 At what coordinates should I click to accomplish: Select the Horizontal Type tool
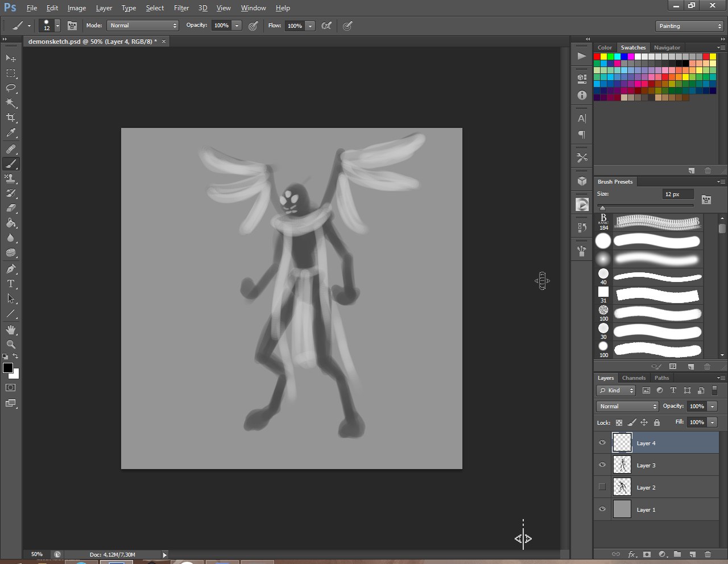(11, 284)
